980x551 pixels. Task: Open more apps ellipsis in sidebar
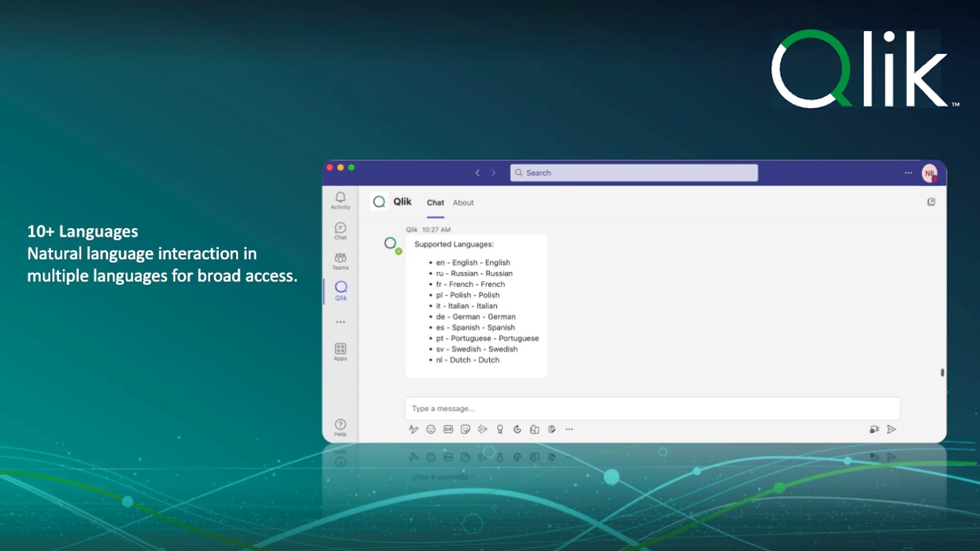pos(340,322)
